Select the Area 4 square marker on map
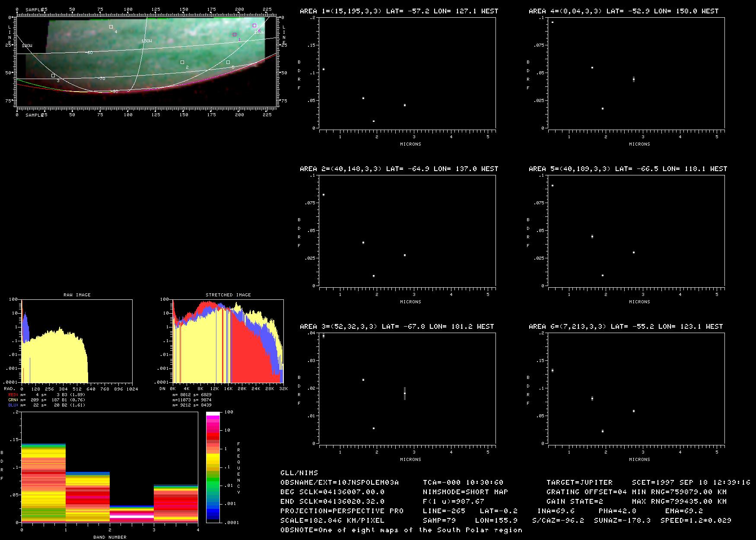 click(x=111, y=27)
